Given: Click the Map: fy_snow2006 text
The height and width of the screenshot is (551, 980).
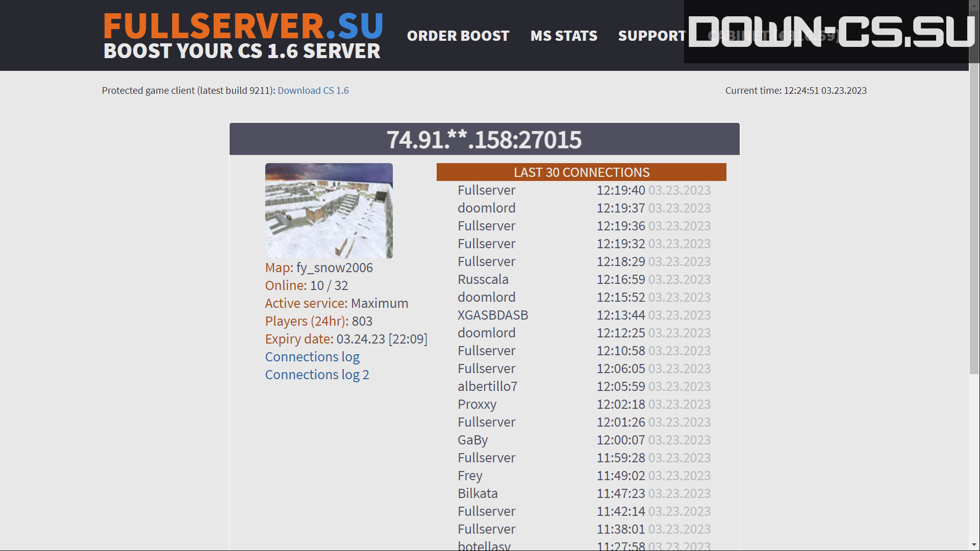Looking at the screenshot, I should pyautogui.click(x=319, y=268).
